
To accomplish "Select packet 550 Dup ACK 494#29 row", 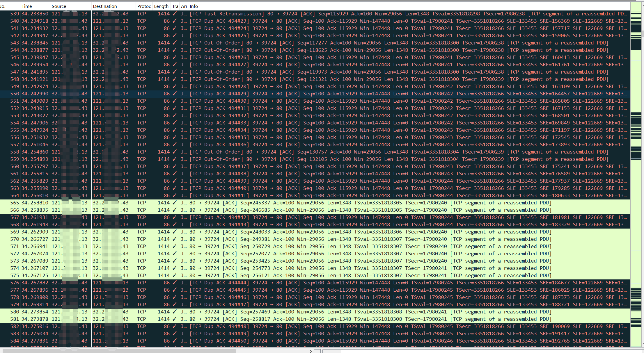I will (x=291, y=94).
